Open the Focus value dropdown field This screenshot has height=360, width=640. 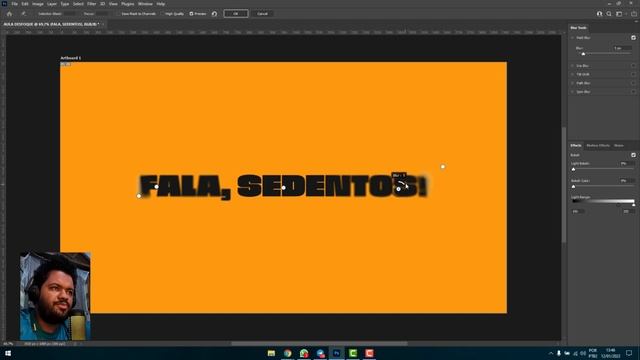coord(102,13)
